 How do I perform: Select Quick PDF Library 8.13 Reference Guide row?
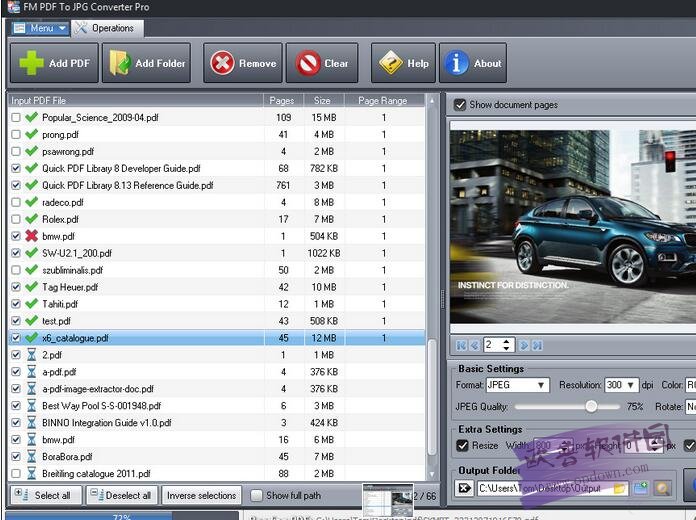pyautogui.click(x=217, y=185)
